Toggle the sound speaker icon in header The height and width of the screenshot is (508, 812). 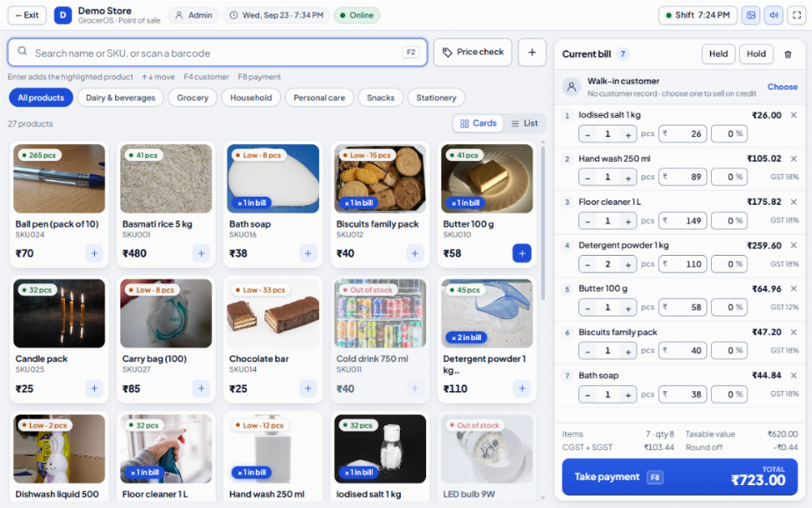pyautogui.click(x=773, y=16)
